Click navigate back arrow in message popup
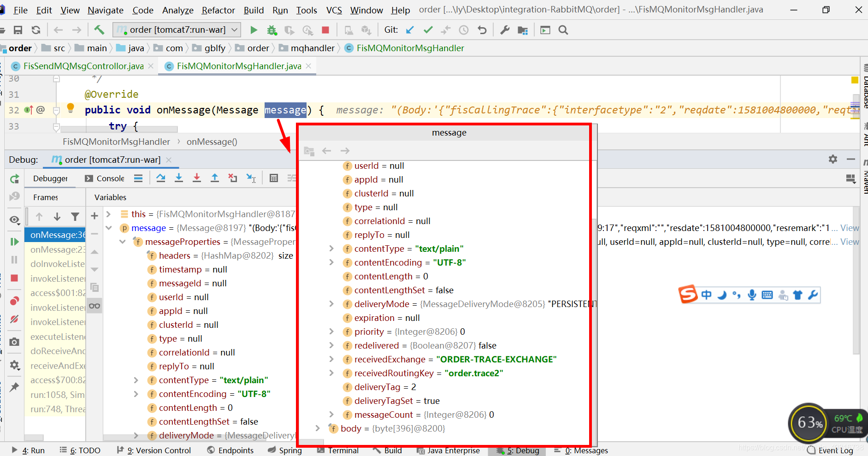 pos(327,151)
